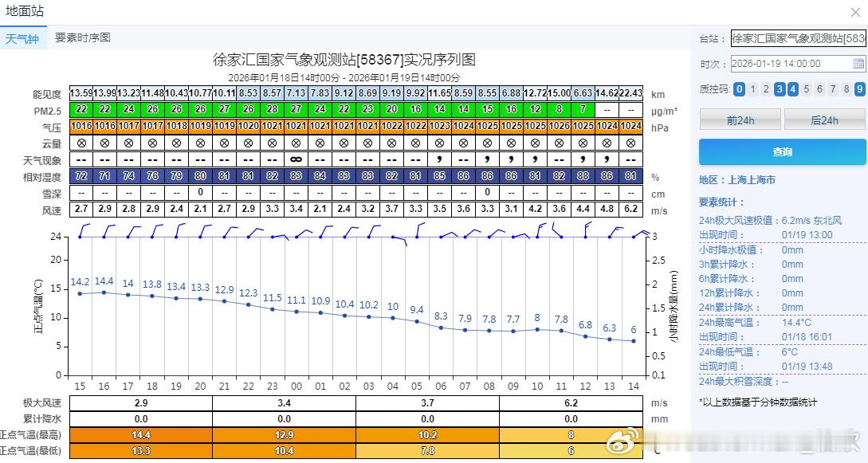Select relative humidity cell 88

click(583, 176)
